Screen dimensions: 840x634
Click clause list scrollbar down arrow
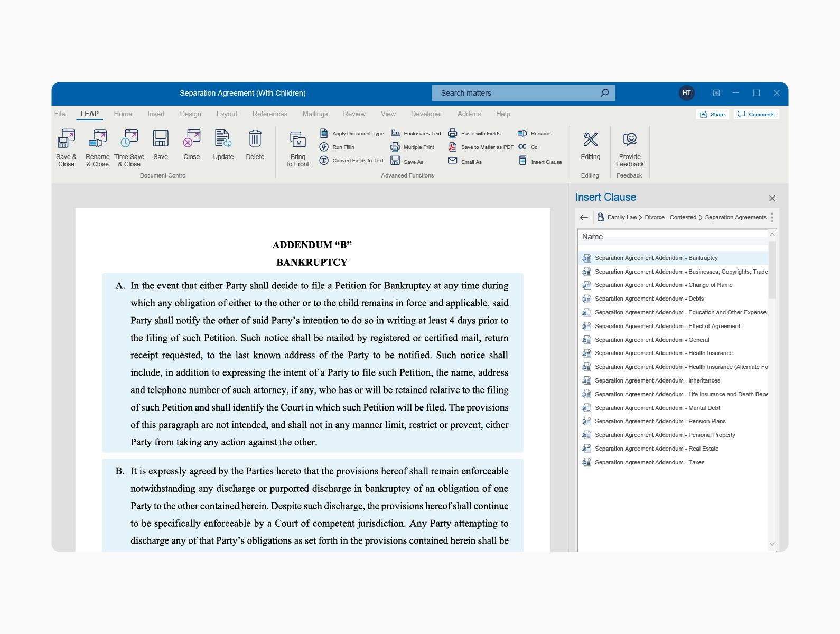pos(772,544)
